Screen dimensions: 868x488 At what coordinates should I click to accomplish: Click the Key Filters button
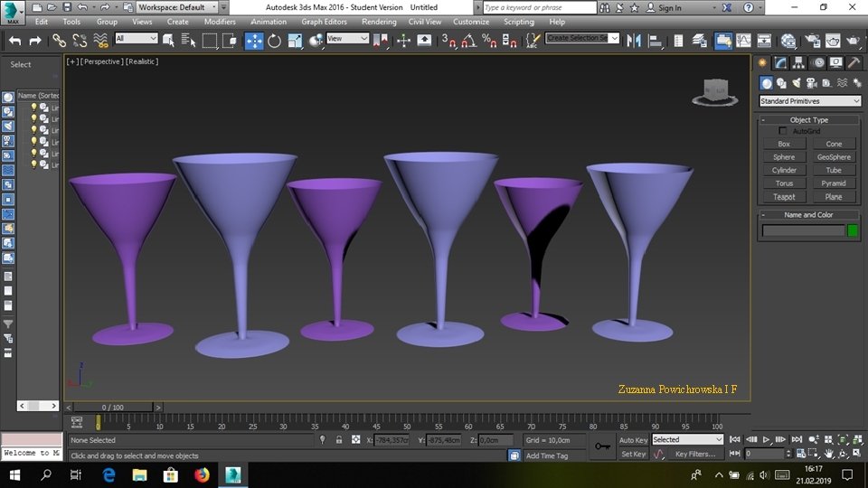pos(694,455)
